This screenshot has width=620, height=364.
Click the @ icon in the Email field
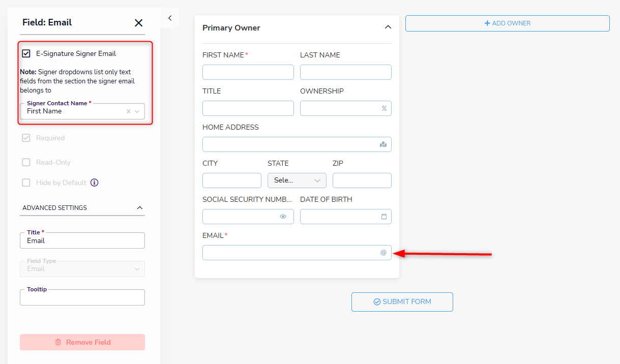click(383, 253)
